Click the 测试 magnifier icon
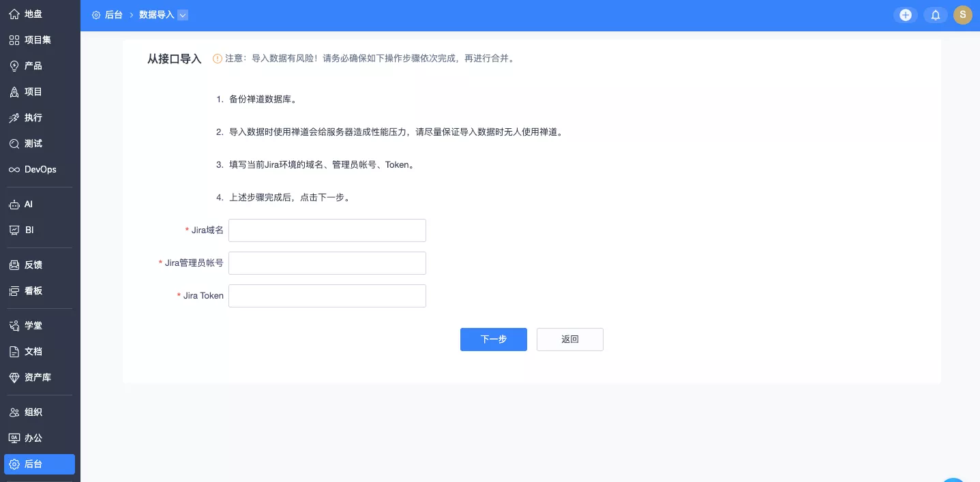This screenshot has width=980, height=482. (x=14, y=144)
